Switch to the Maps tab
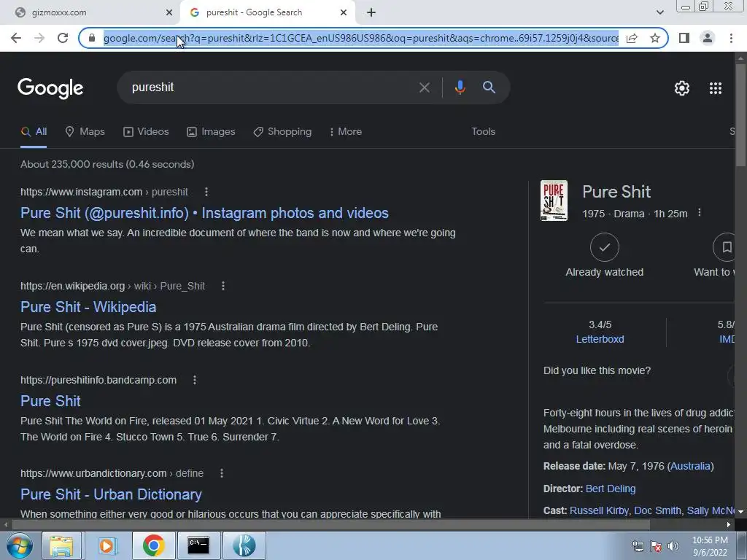747x560 pixels. (x=85, y=132)
